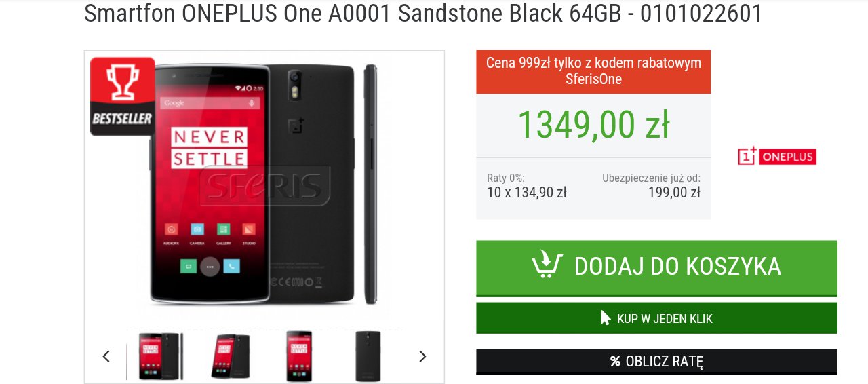Select the first thumbnail with both phones
This screenshot has width=868, height=384.
pyautogui.click(x=161, y=356)
